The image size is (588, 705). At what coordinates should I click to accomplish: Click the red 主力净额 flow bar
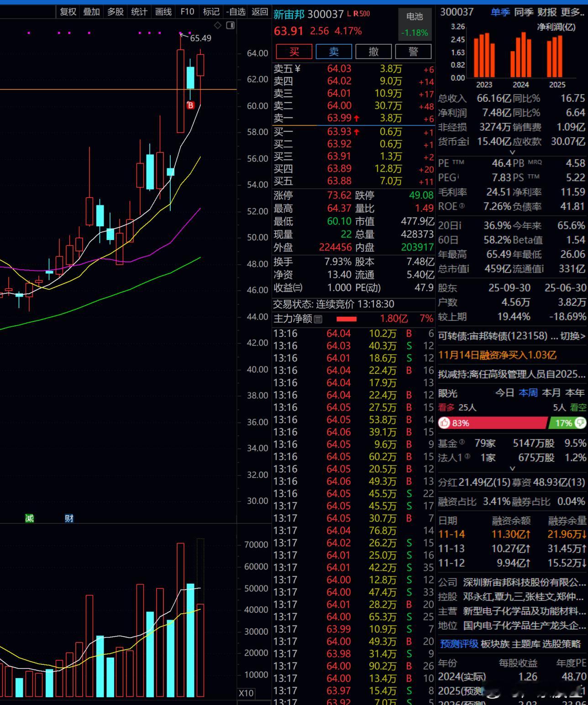(x=346, y=319)
